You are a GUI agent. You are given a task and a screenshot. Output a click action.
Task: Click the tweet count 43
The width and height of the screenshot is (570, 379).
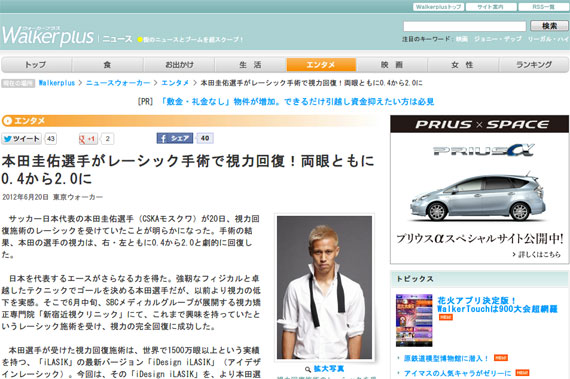pos(51,139)
